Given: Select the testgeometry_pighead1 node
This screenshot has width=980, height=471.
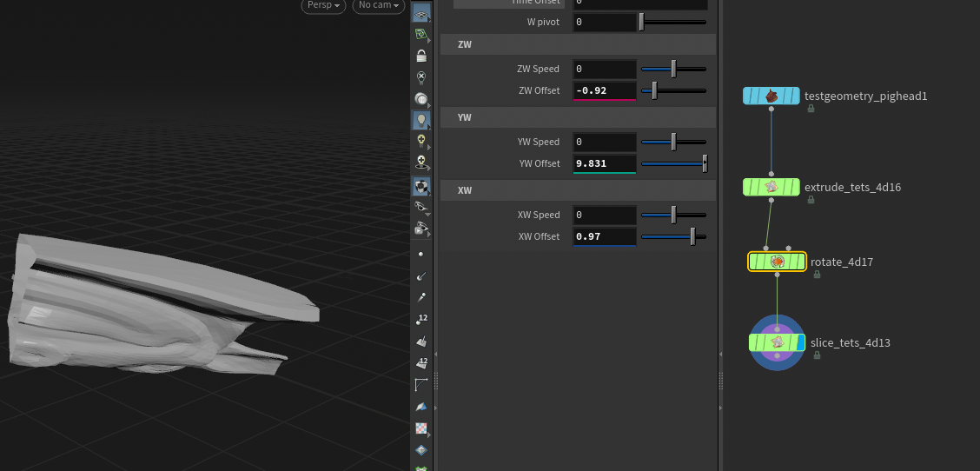Looking at the screenshot, I should coord(771,96).
